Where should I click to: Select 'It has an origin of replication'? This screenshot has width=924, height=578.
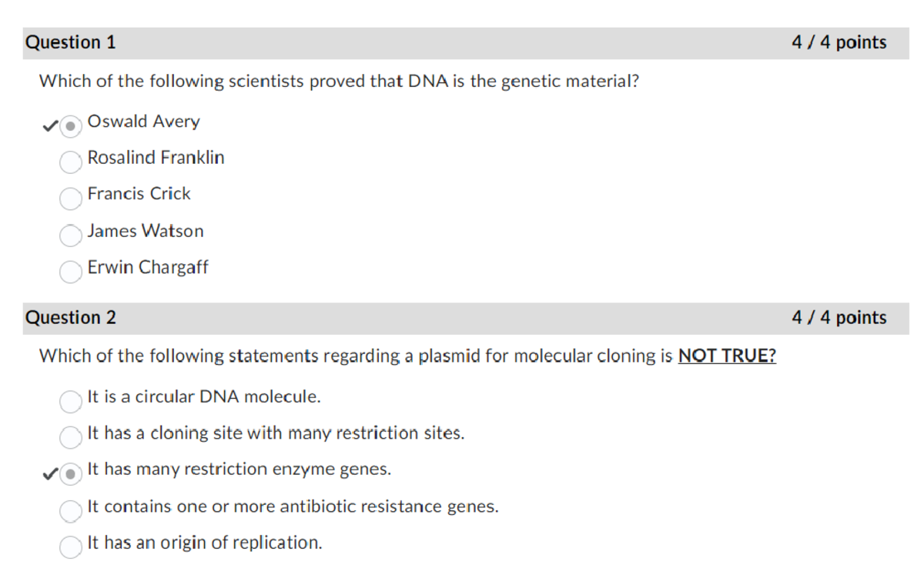70,547
